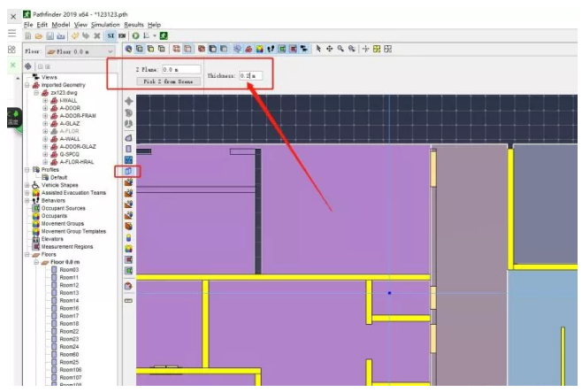Open the Help menu
The image size is (582, 392).
[154, 25]
